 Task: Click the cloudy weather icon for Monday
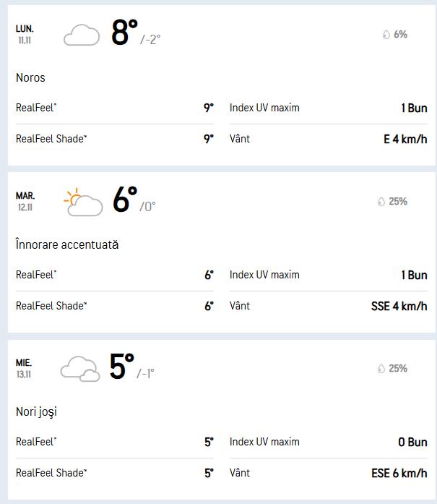tap(81, 35)
